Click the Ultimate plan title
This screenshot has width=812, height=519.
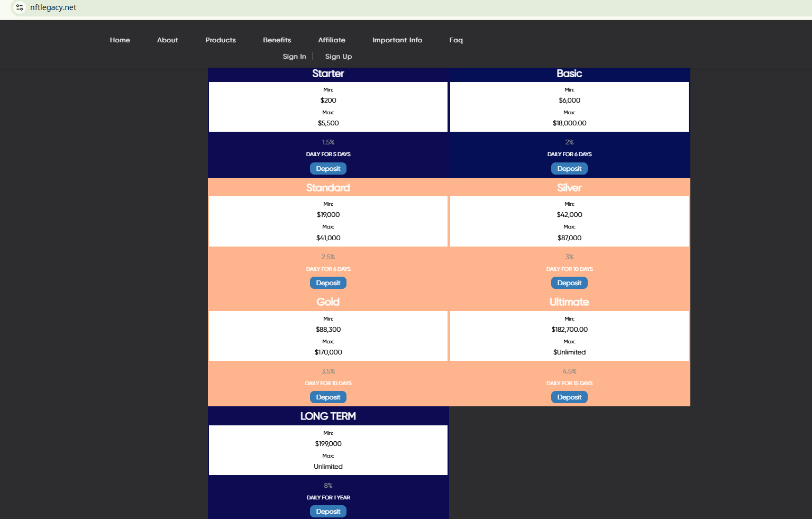tap(569, 302)
